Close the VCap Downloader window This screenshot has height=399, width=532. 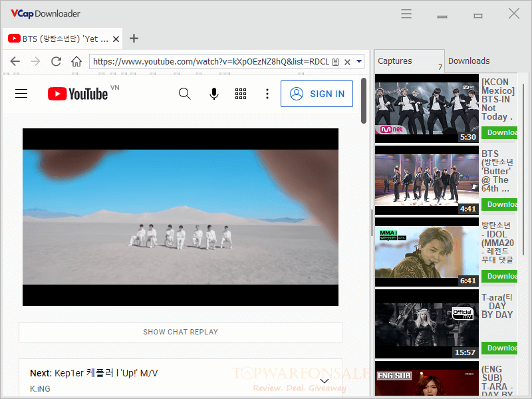(514, 14)
